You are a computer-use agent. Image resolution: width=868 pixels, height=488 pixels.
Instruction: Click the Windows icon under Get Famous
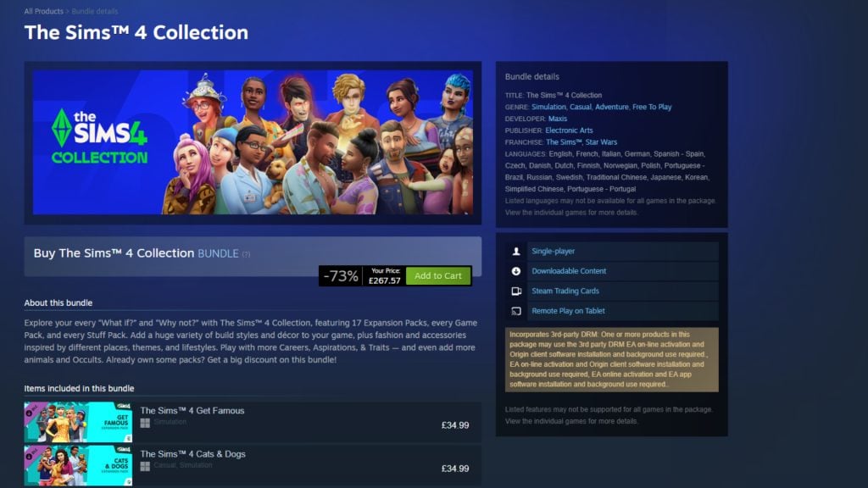tap(145, 424)
